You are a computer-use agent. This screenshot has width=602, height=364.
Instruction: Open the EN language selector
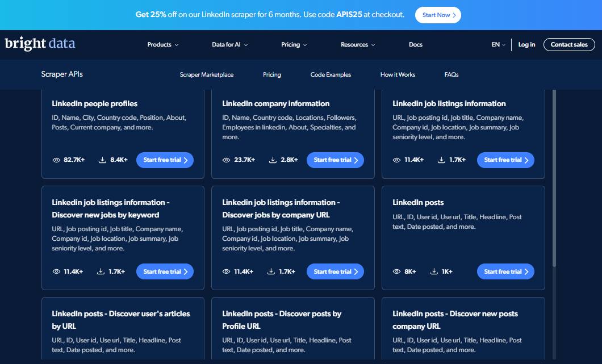point(496,44)
